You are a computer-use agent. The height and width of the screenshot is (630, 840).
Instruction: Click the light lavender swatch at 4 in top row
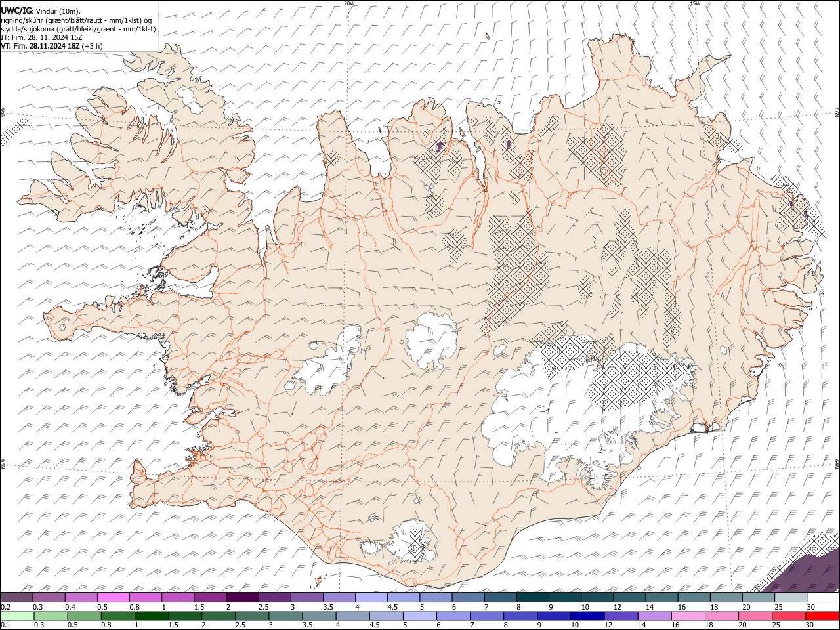pyautogui.click(x=371, y=598)
